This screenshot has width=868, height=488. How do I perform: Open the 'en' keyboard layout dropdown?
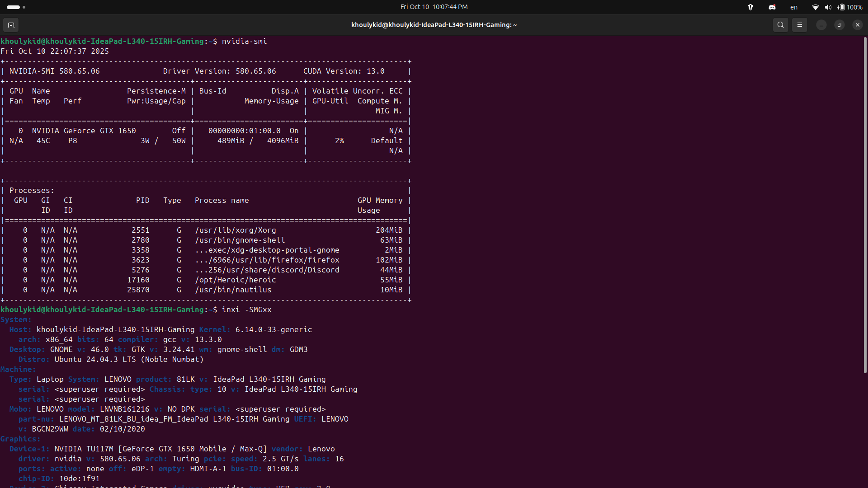pyautogui.click(x=794, y=7)
